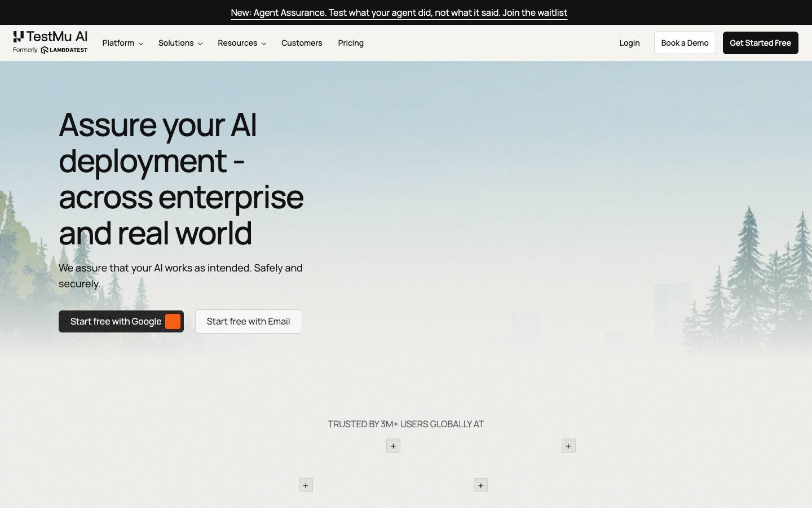Click the Book a Demo button
Viewport: 812px width, 508px height.
click(685, 43)
